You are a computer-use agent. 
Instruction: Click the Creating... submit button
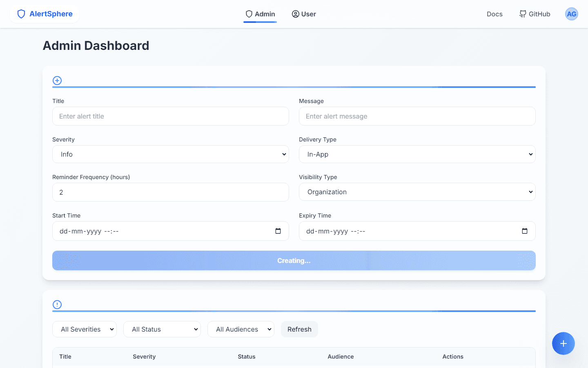[x=294, y=260]
